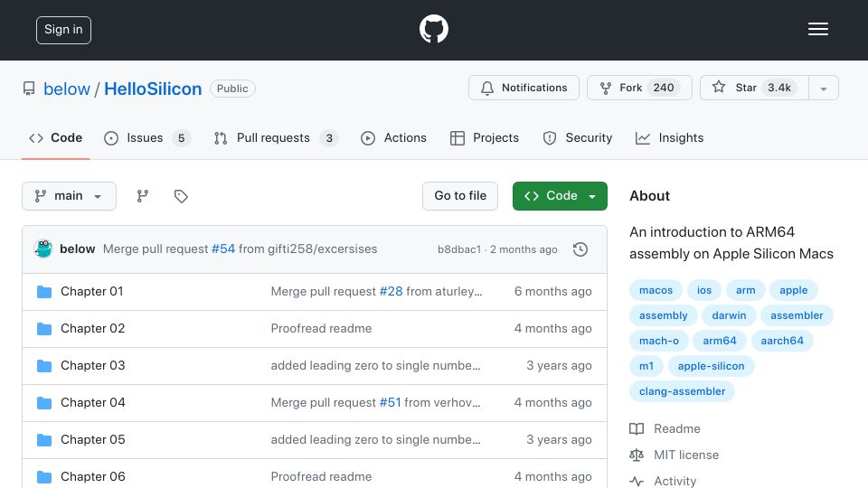The width and height of the screenshot is (868, 488).
Task: View the Insights tab
Action: (669, 137)
